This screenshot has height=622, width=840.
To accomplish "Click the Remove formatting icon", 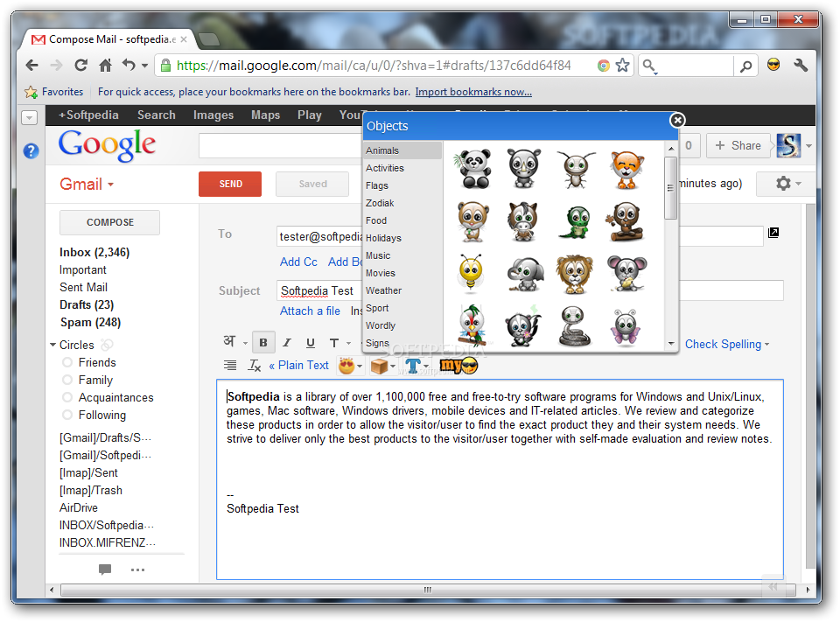I will [x=254, y=366].
